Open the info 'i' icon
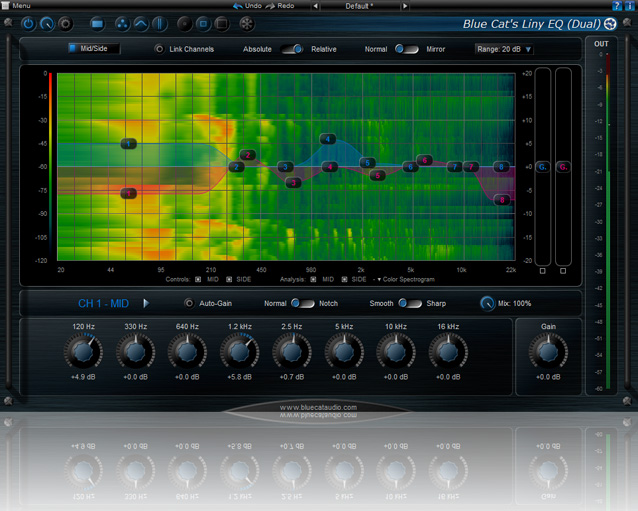638x511 pixels. pos(629,5)
